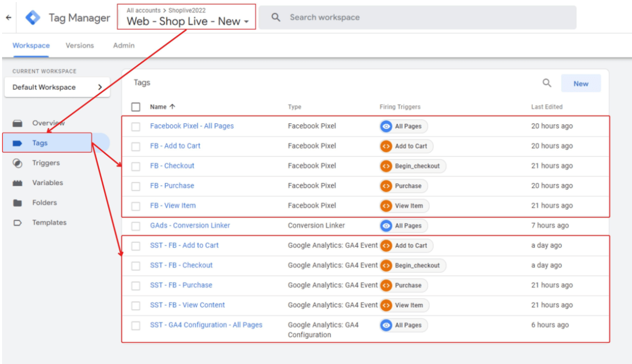Click All Pages trigger for Facebook Pixel tag
The width and height of the screenshot is (632, 364).
point(403,126)
